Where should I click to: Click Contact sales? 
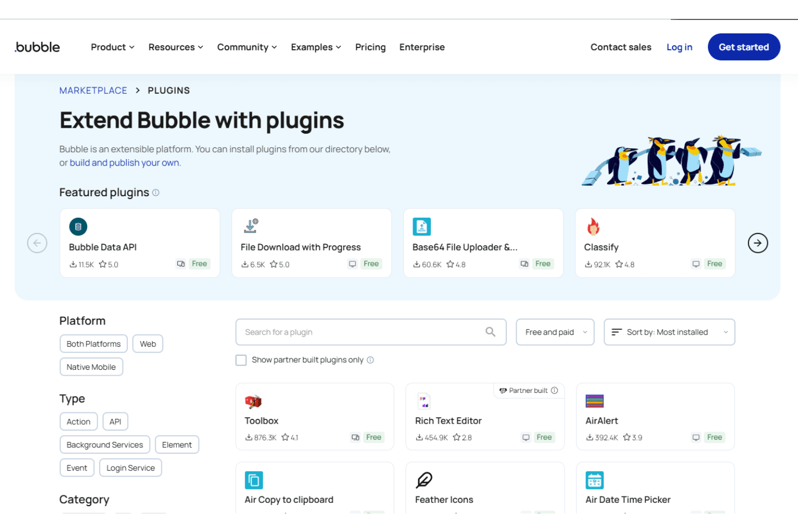click(x=621, y=47)
